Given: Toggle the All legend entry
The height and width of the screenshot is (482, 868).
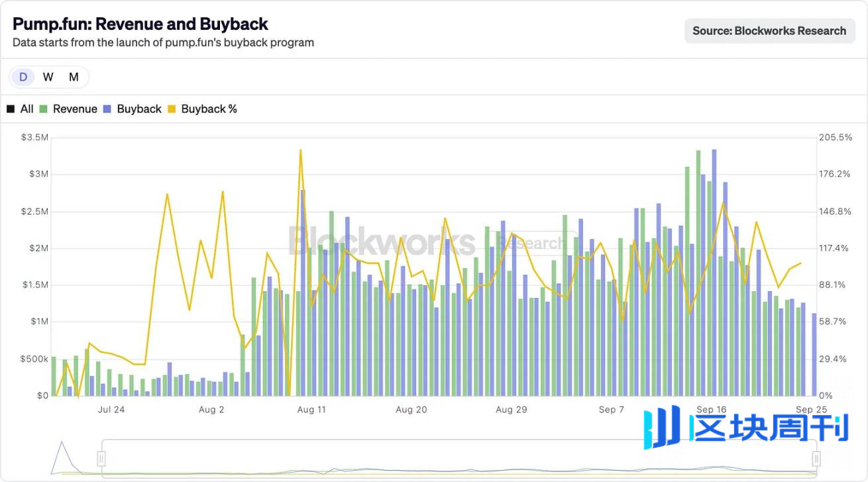Looking at the screenshot, I should click(x=20, y=109).
